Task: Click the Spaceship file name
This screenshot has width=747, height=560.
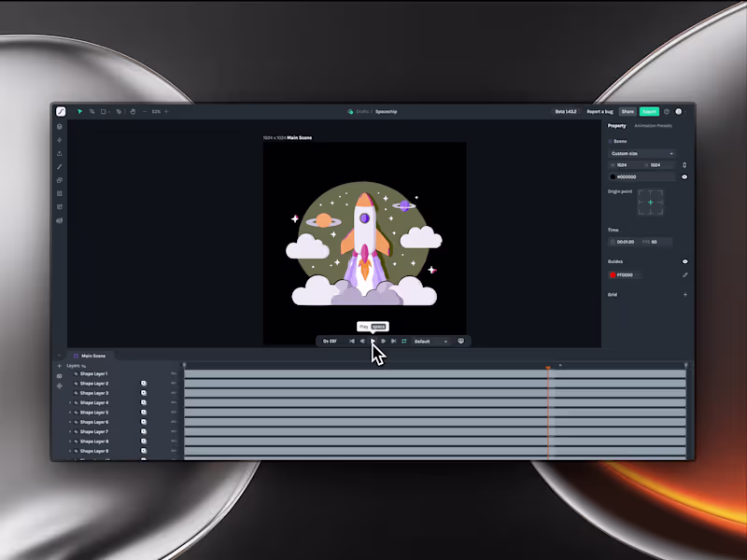Action: (x=386, y=111)
